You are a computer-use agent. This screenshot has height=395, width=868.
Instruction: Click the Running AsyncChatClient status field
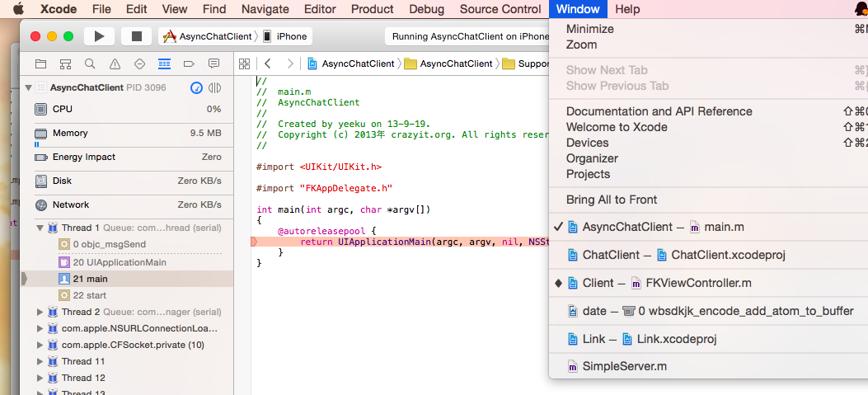point(467,36)
